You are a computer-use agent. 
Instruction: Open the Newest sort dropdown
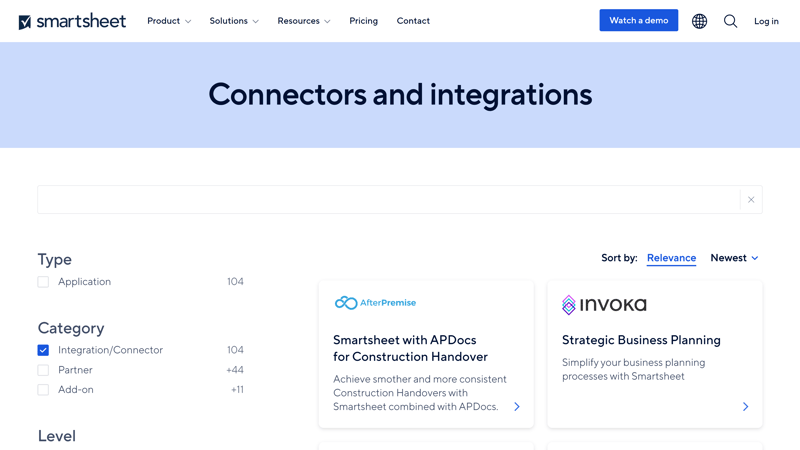pos(734,258)
